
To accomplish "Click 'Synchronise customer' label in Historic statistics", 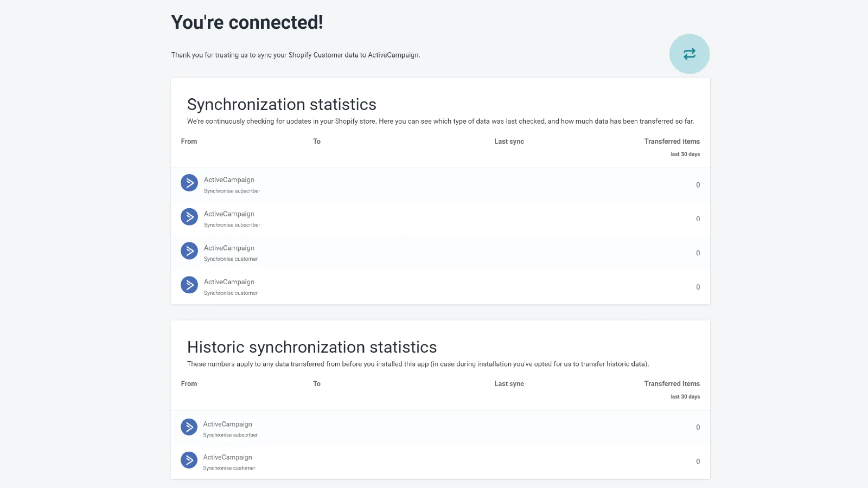I will (229, 468).
